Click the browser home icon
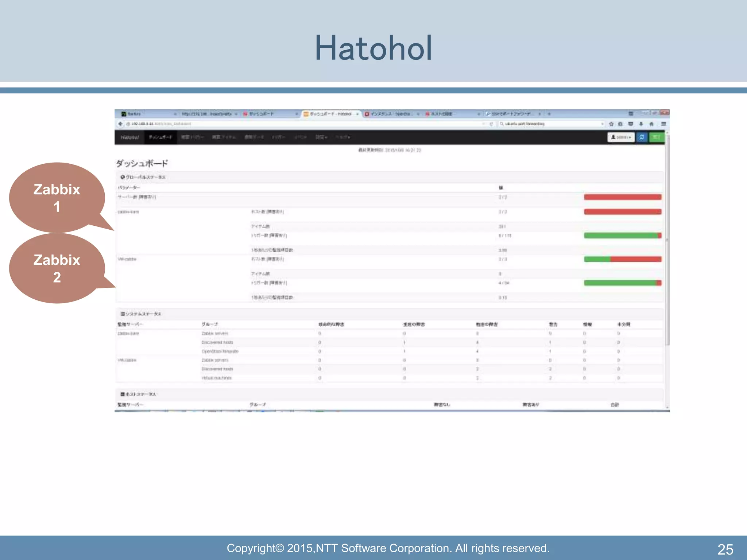The height and width of the screenshot is (560, 747). click(651, 124)
